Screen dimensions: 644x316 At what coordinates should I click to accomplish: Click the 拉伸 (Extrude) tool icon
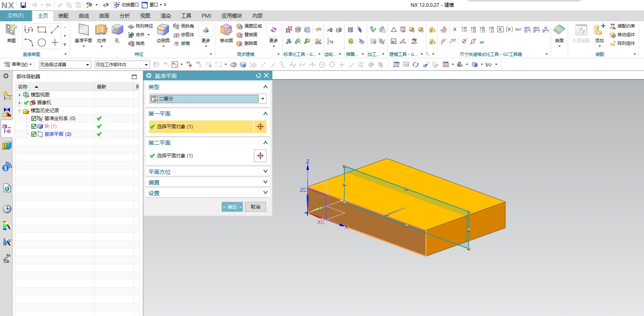[x=101, y=30]
